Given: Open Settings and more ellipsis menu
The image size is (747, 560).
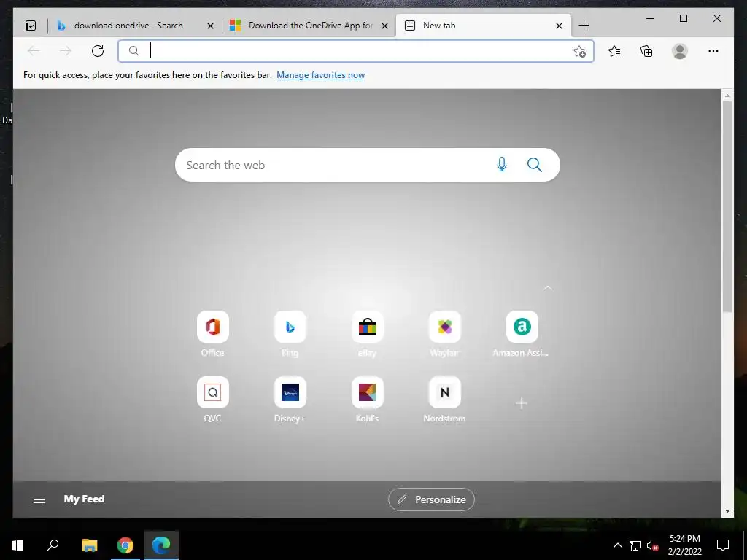Looking at the screenshot, I should pyautogui.click(x=713, y=51).
